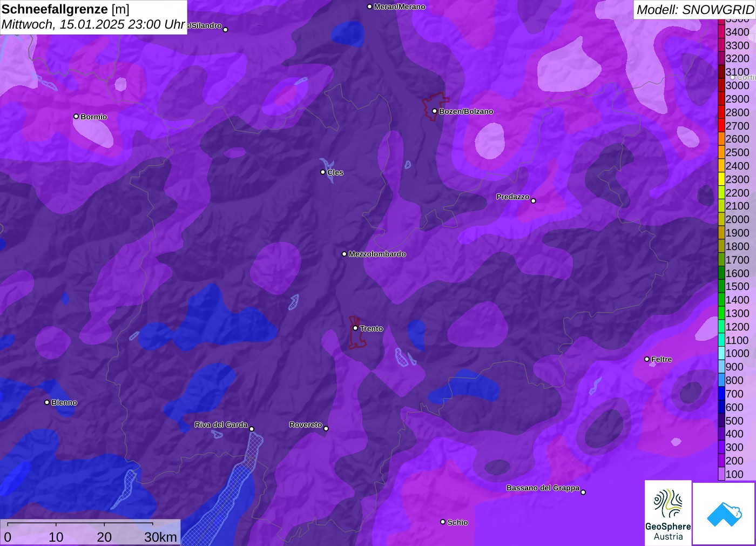This screenshot has height=546, width=756.
Task: Select the Schio city marker dot
Action: tap(443, 522)
